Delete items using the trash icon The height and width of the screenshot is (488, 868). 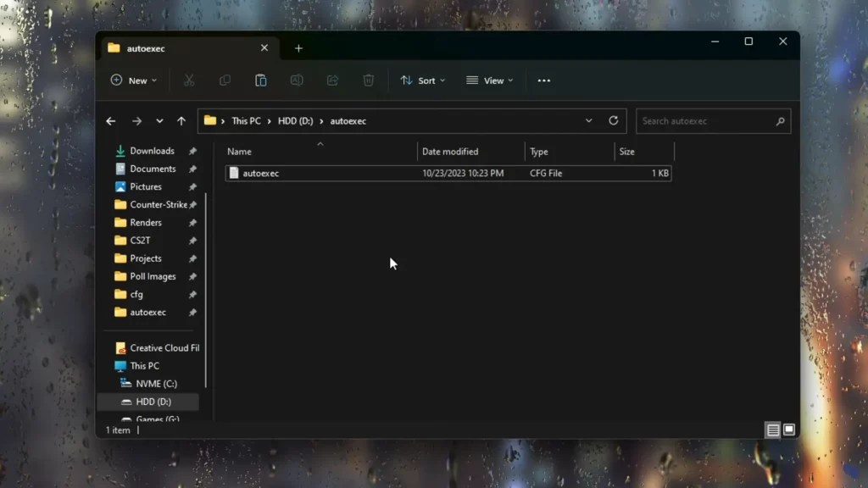coord(368,80)
